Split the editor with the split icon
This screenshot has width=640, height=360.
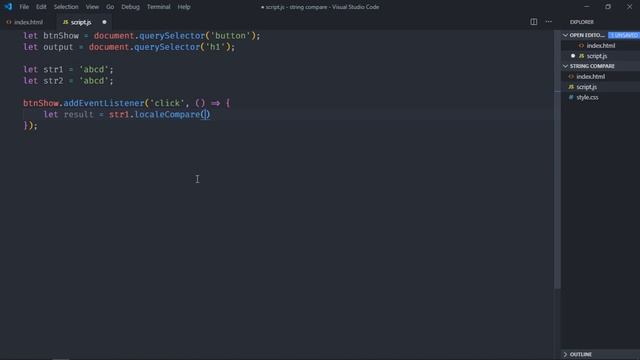pyautogui.click(x=533, y=22)
